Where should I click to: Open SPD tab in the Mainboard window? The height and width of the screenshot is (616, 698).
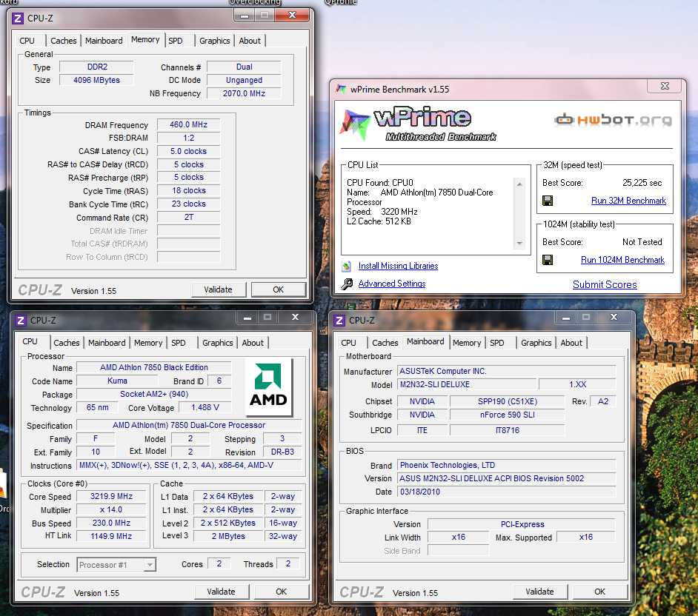click(497, 343)
